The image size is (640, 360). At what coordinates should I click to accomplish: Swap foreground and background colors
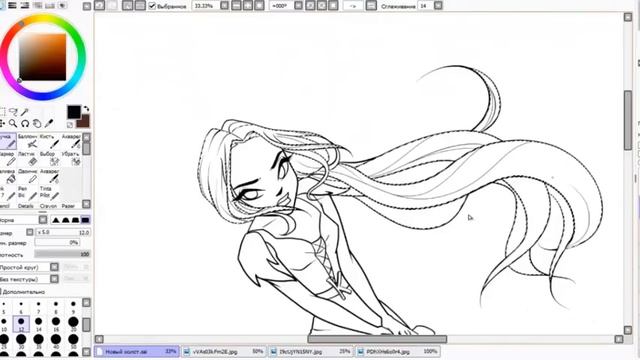[x=86, y=109]
